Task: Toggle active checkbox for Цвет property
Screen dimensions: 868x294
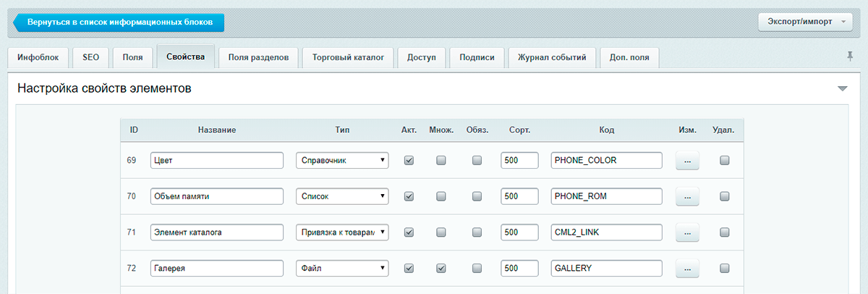Action: (409, 161)
